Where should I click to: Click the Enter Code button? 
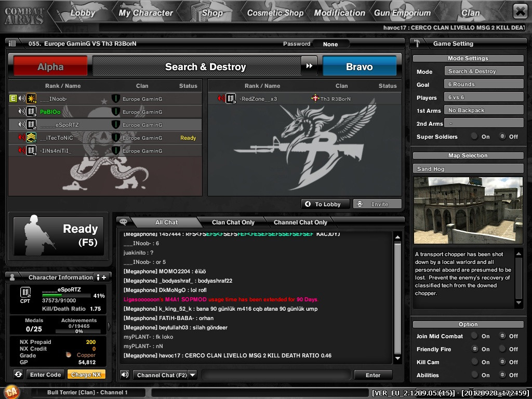pyautogui.click(x=46, y=375)
